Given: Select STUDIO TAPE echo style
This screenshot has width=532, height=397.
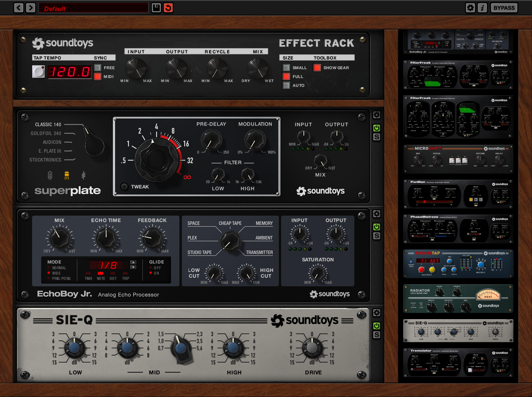Looking at the screenshot, I should [199, 253].
